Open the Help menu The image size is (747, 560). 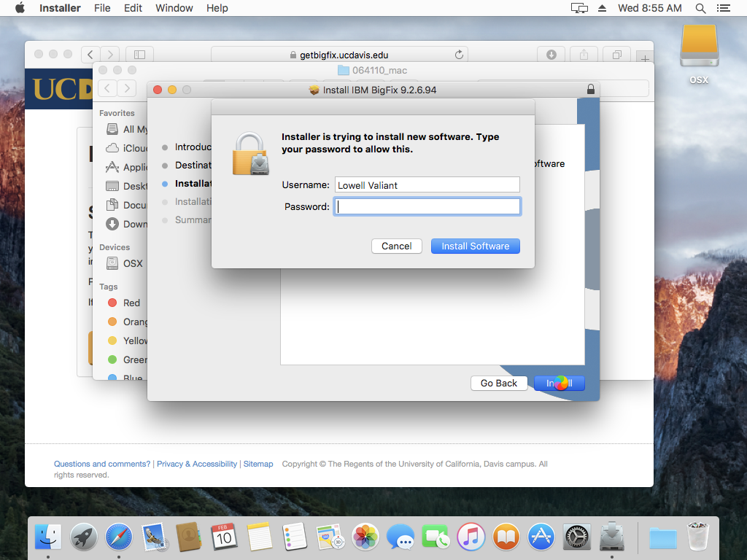(217, 8)
